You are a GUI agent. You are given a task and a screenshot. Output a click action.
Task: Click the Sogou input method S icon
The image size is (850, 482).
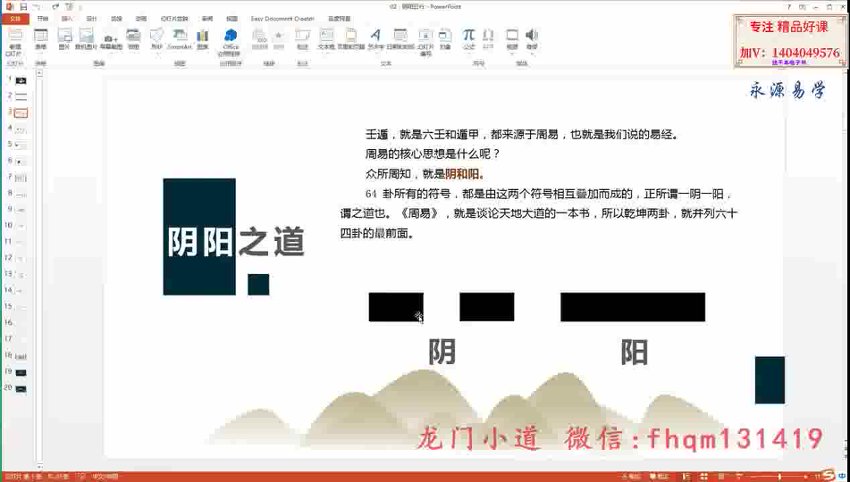[x=827, y=475]
